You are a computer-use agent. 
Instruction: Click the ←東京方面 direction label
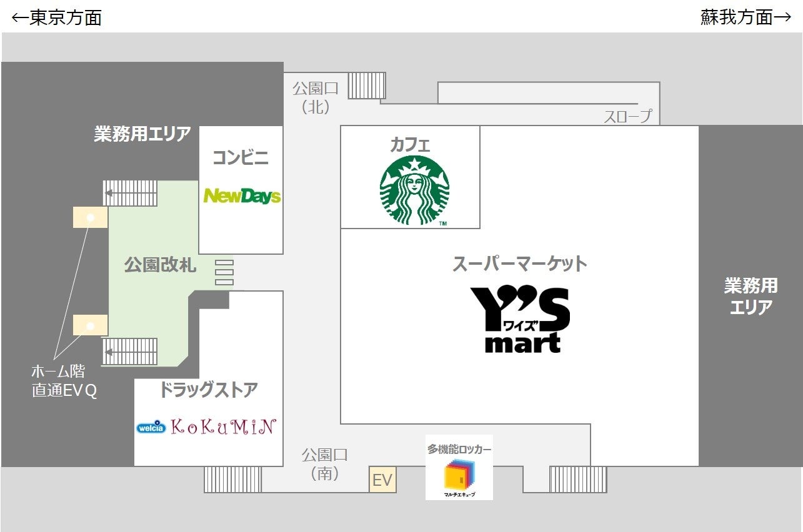pos(57,17)
